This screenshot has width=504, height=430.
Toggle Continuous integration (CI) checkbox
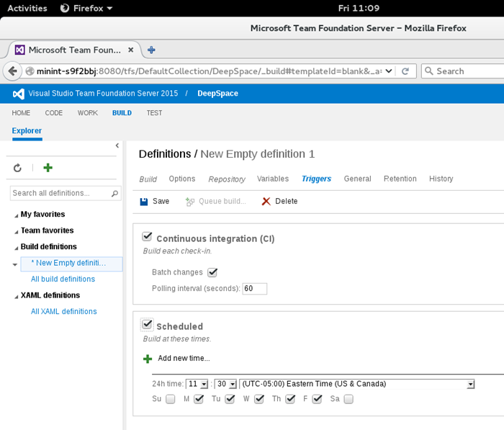click(x=147, y=237)
